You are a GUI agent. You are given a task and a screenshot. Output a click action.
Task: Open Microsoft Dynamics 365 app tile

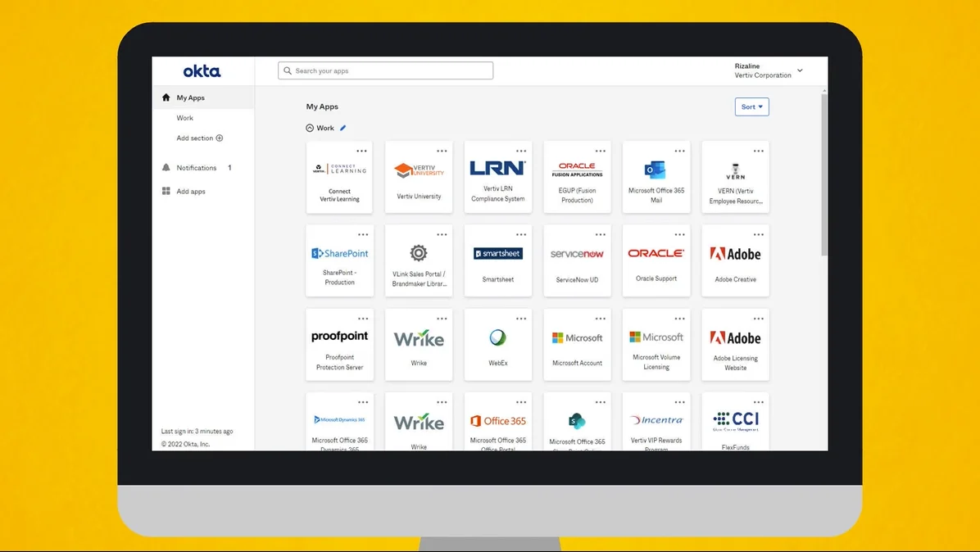click(x=339, y=422)
